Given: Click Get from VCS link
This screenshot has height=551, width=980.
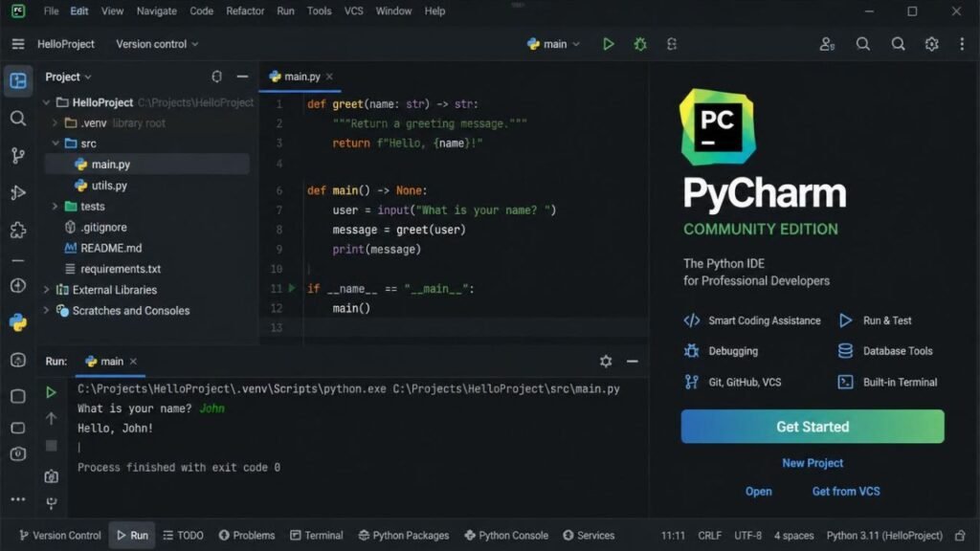Looking at the screenshot, I should [846, 492].
